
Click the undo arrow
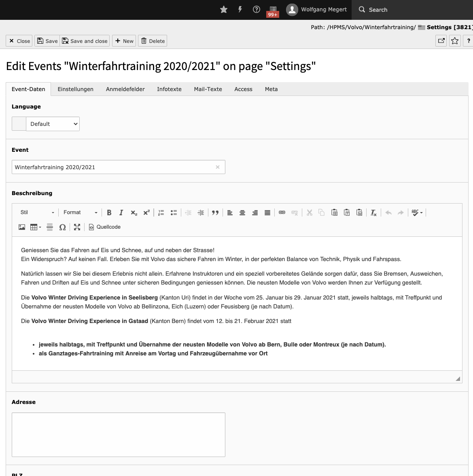(x=388, y=212)
